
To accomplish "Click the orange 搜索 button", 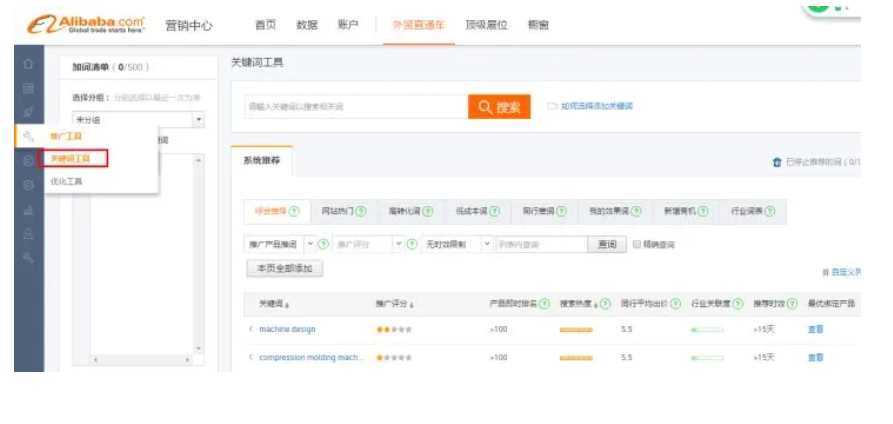I will pyautogui.click(x=499, y=107).
